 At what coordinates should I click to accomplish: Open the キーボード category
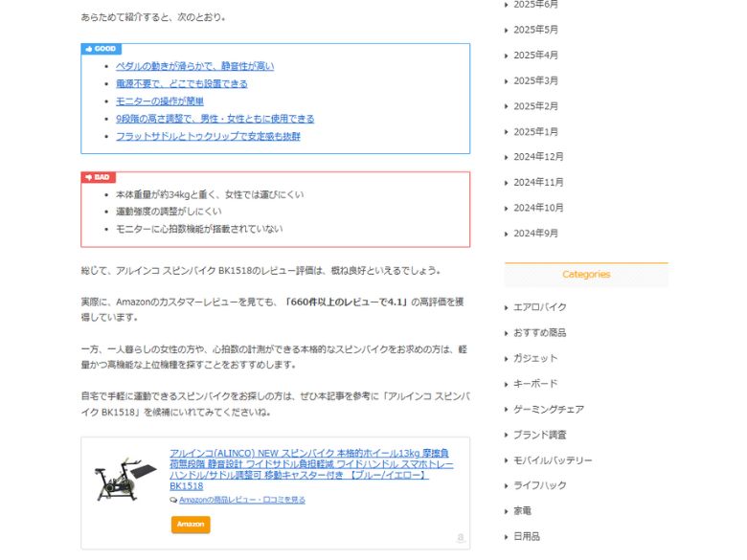click(x=535, y=383)
